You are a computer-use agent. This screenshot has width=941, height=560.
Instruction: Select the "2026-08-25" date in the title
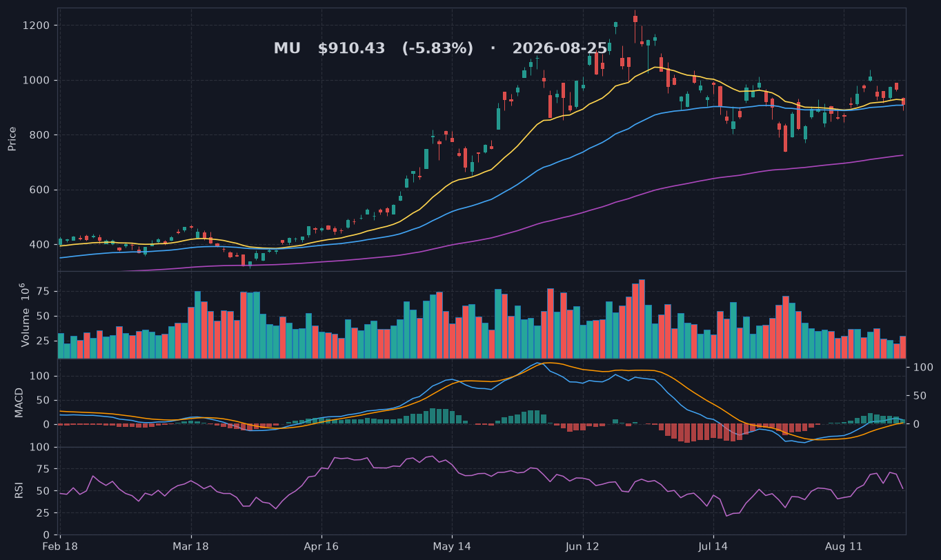[559, 49]
